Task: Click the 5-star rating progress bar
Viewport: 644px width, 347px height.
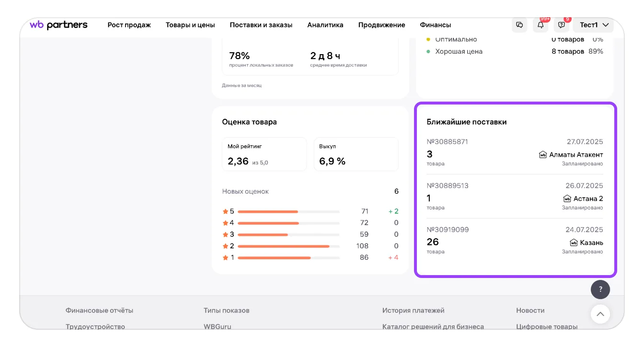Action: click(288, 211)
